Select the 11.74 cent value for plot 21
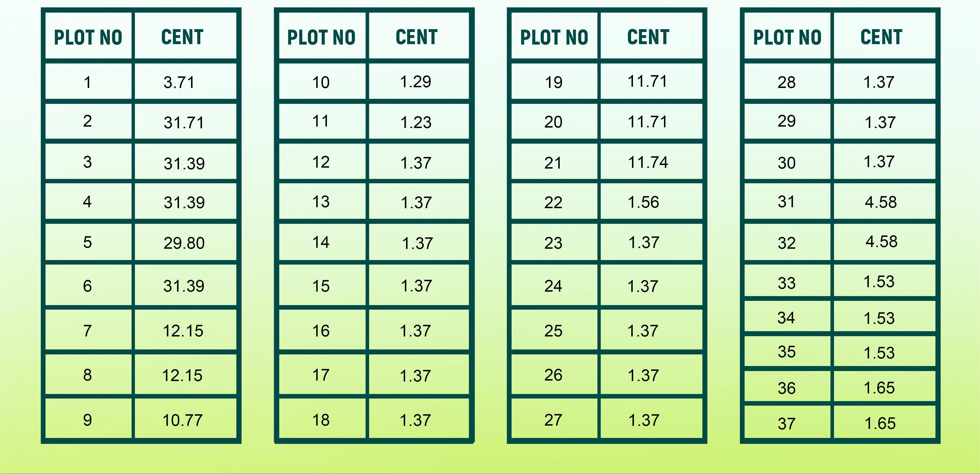 click(648, 162)
